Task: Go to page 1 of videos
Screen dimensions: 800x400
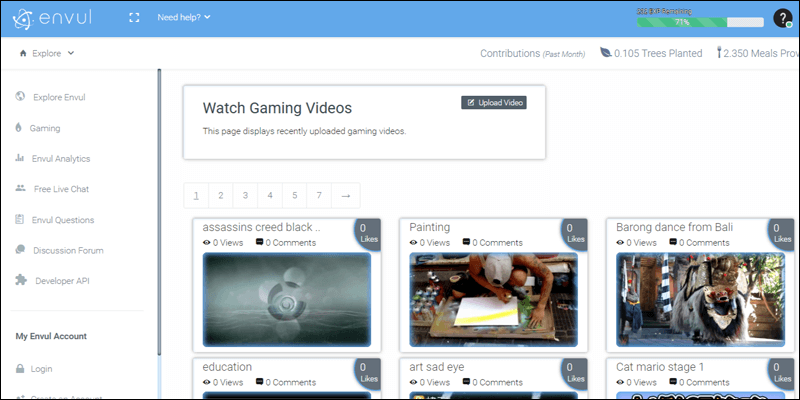Action: click(x=196, y=195)
